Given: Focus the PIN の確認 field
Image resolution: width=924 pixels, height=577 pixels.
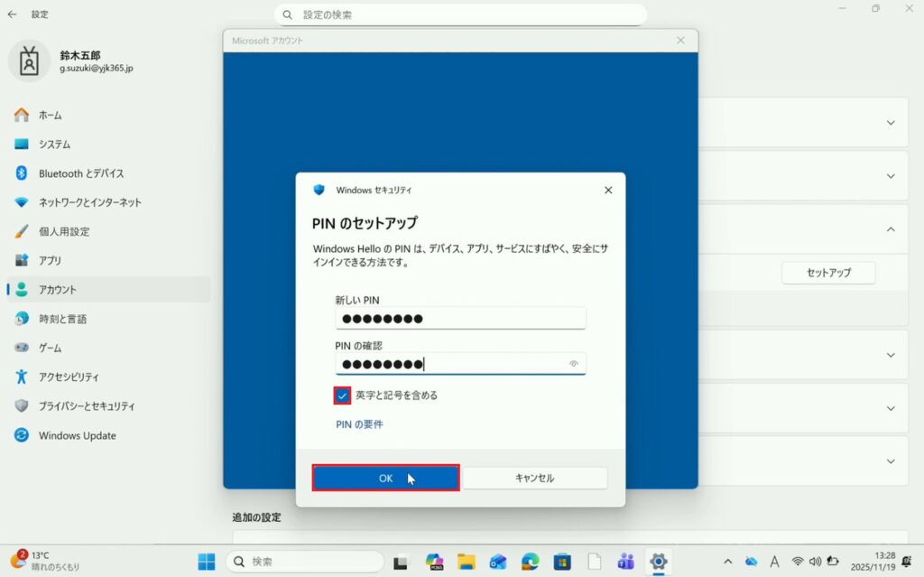Looking at the screenshot, I should [x=451, y=364].
